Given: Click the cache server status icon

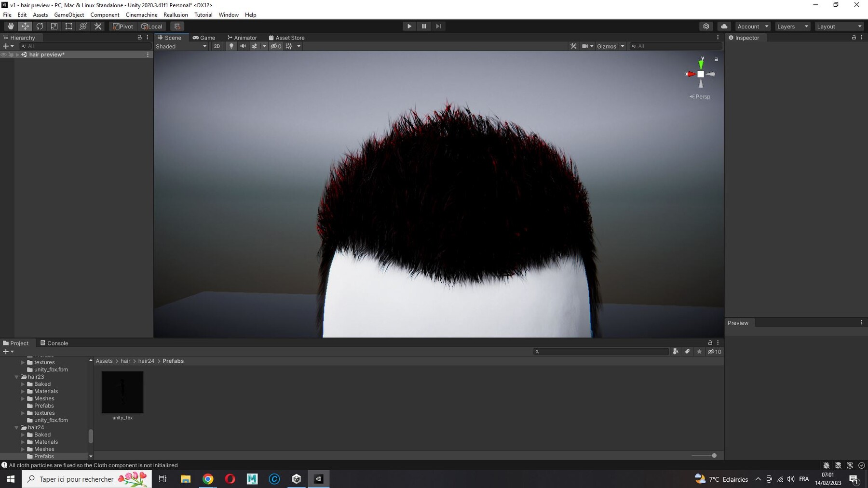Looking at the screenshot, I should click(x=838, y=465).
